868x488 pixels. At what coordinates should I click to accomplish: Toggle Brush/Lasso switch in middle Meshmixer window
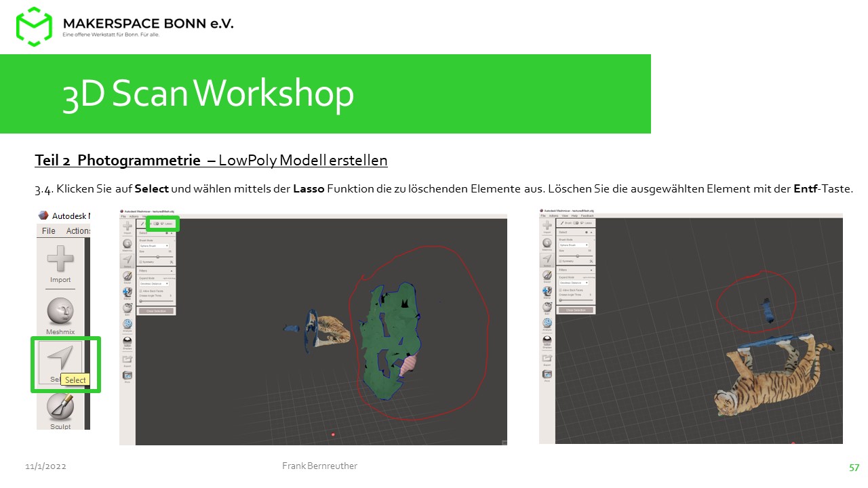[x=156, y=224]
